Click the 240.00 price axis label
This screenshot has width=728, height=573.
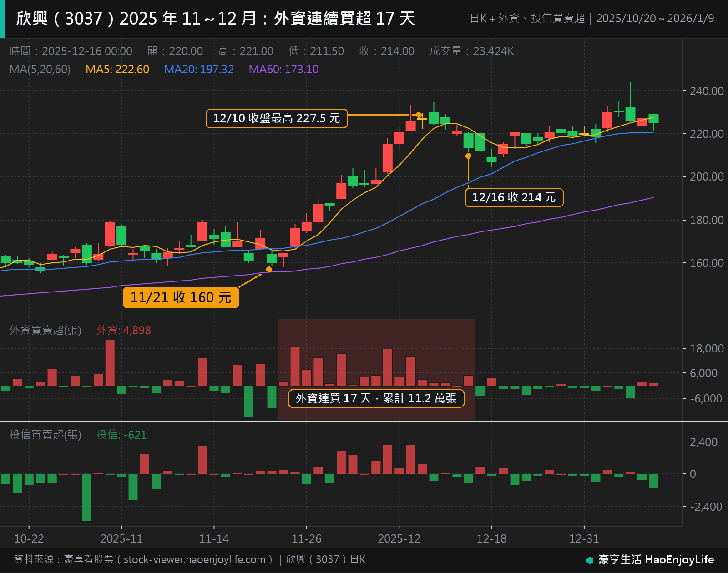click(x=707, y=91)
